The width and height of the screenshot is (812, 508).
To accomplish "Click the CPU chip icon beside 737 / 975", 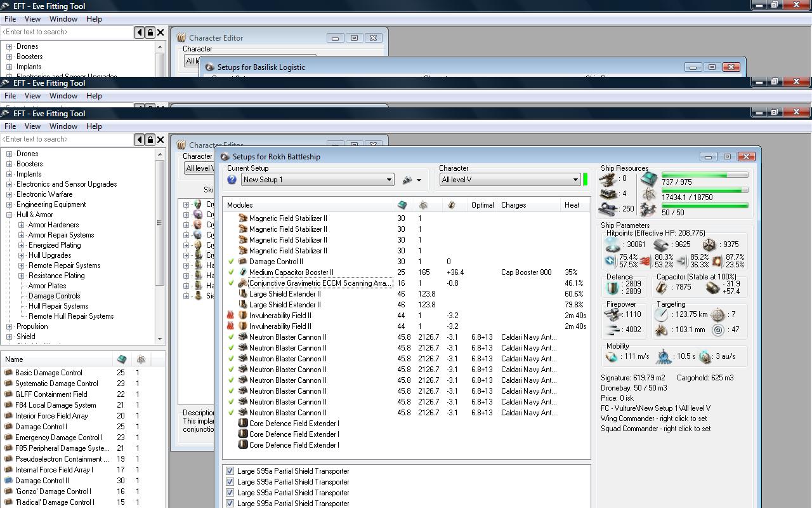I will point(648,178).
